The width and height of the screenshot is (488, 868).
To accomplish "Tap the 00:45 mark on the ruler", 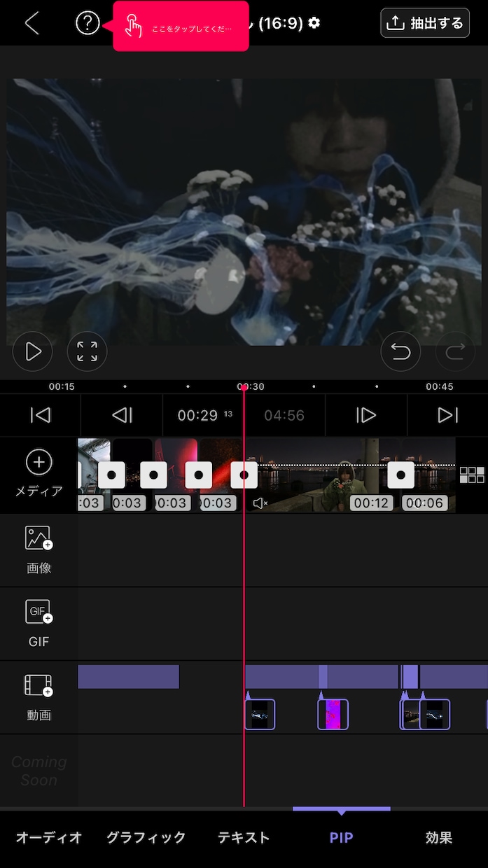I will [x=439, y=386].
